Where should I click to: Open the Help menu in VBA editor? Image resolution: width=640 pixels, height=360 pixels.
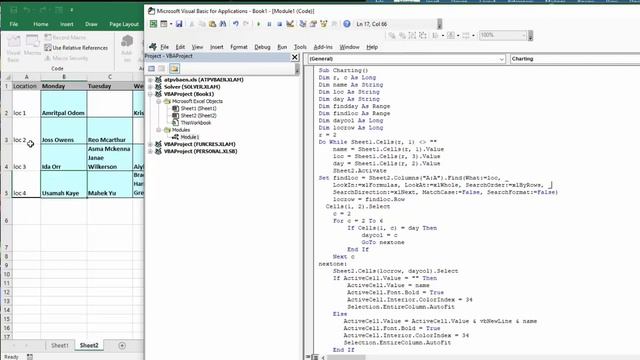pyautogui.click(x=372, y=47)
